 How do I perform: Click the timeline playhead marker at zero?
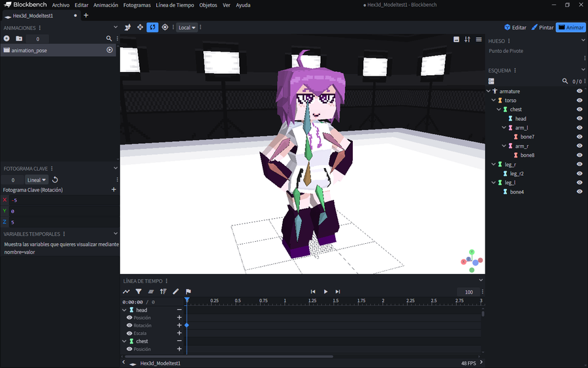(187, 300)
